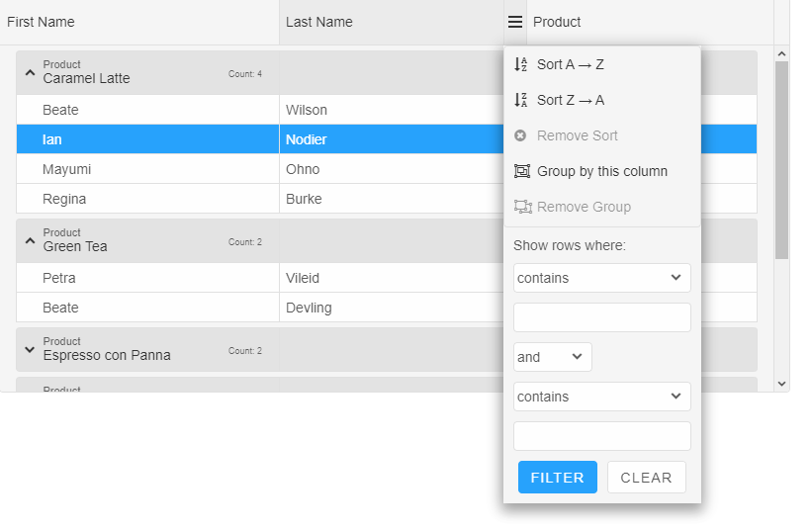Screen dimensions: 812x532
Task: Click the Remove Group icon
Action: point(522,207)
